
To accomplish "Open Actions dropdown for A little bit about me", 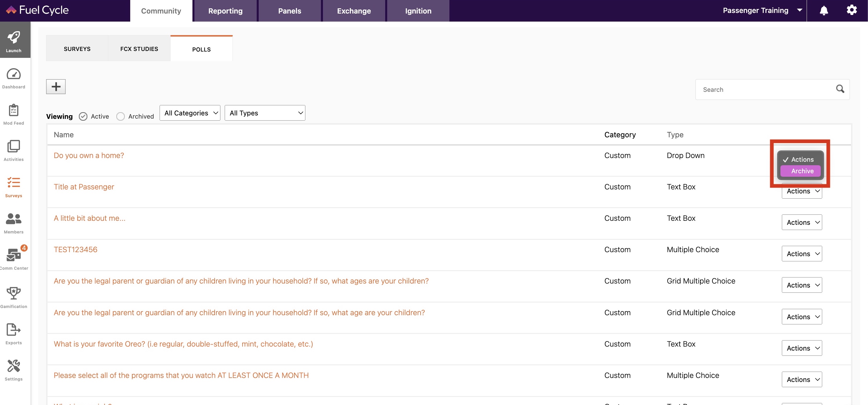I will click(802, 222).
